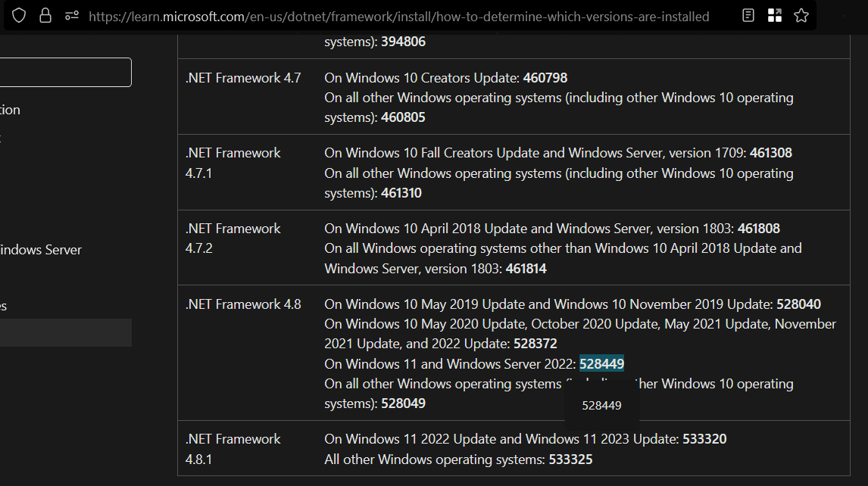
Task: Toggle reader view icon in address bar
Action: 748,16
